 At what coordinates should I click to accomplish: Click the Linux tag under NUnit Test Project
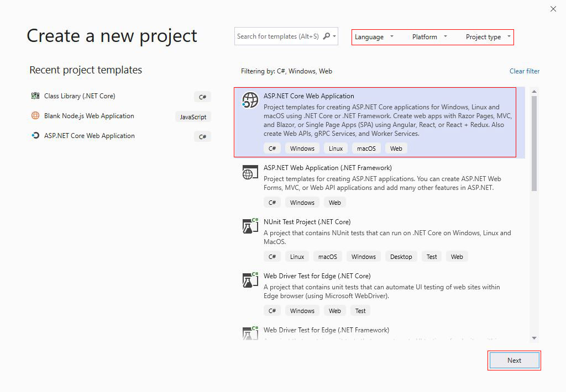coord(297,257)
